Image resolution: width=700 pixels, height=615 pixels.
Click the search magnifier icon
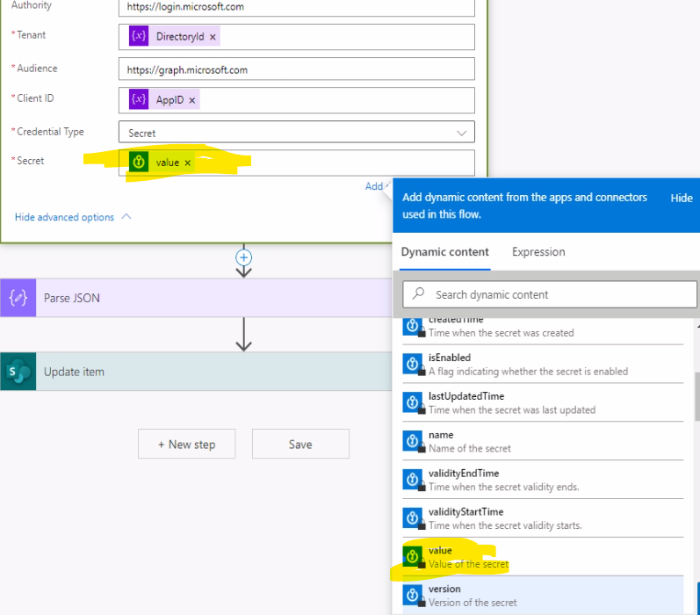pos(419,294)
